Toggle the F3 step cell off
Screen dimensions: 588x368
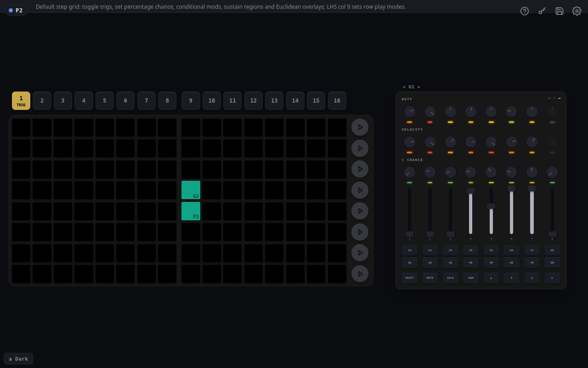tap(191, 211)
